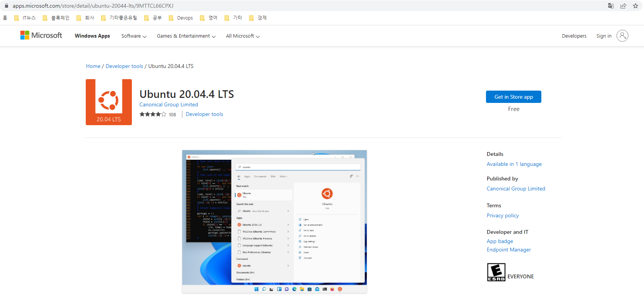Image resolution: width=644 pixels, height=306 pixels.
Task: Click the Ubuntu 20.04 LTS app icon
Action: coord(109,102)
